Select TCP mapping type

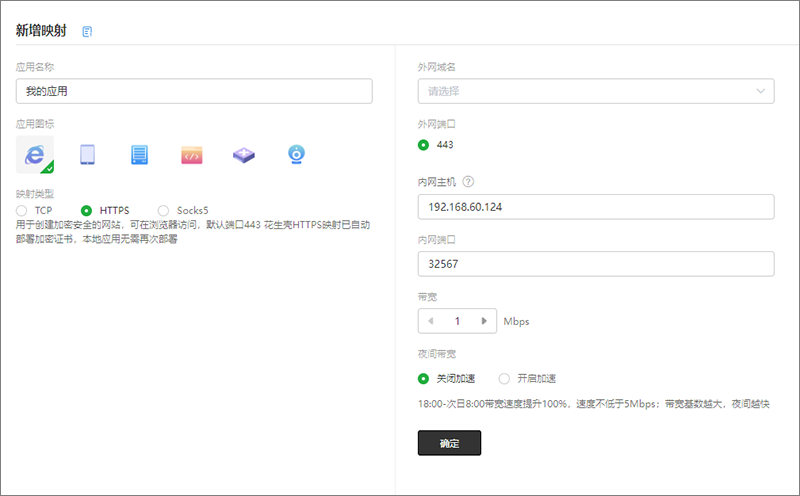(21, 210)
